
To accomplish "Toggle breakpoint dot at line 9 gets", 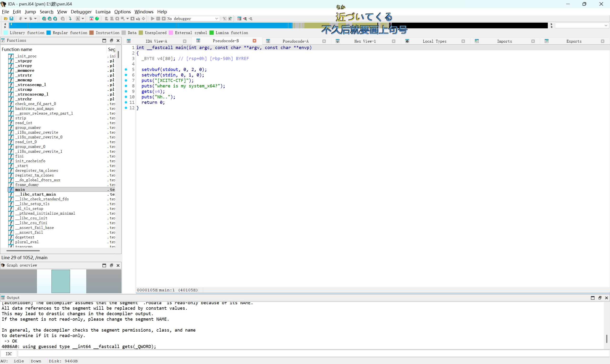I will click(x=126, y=91).
